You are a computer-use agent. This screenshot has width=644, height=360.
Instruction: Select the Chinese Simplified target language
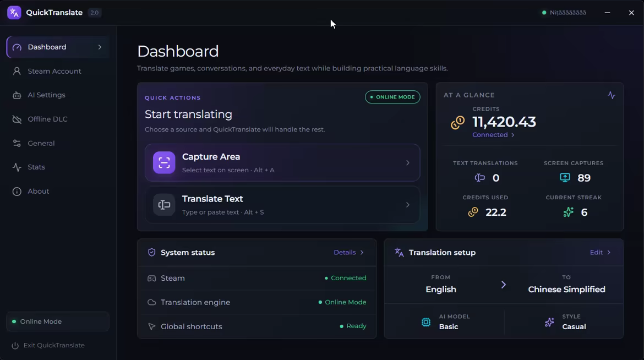pos(567,290)
